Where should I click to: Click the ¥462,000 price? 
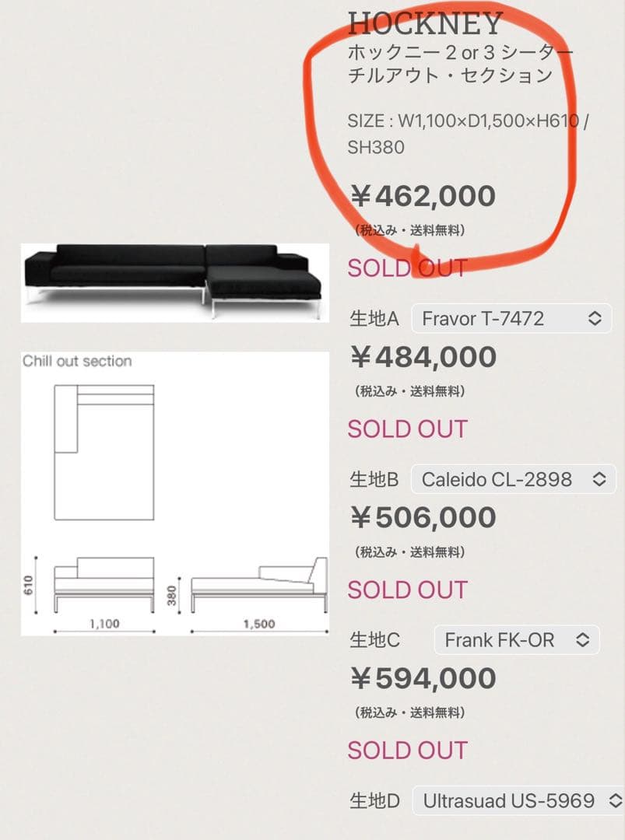(423, 197)
